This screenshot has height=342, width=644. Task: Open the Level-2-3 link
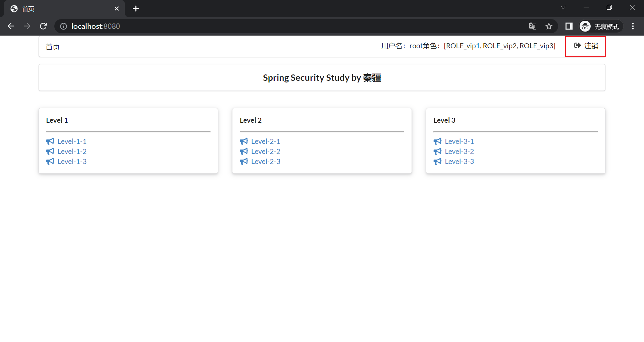[x=266, y=162]
